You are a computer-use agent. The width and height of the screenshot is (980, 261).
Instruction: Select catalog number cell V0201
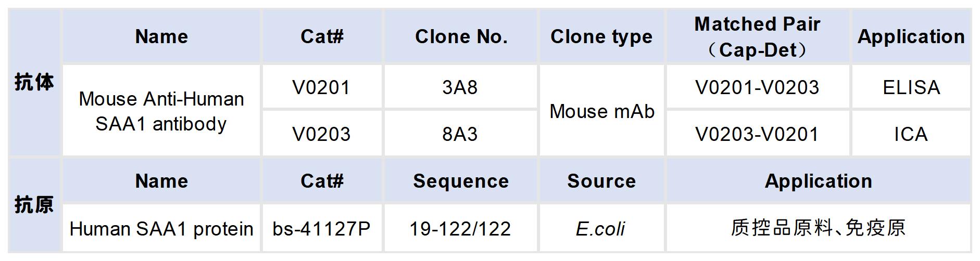click(321, 87)
